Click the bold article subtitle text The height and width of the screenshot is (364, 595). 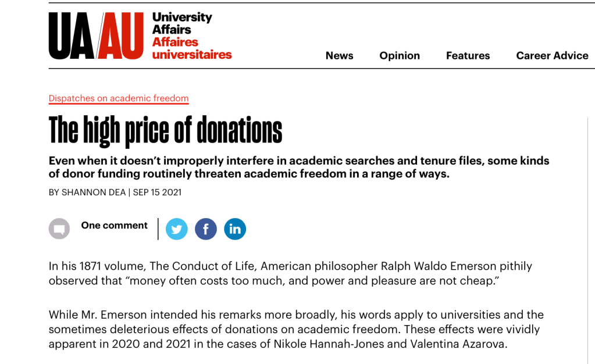point(299,167)
